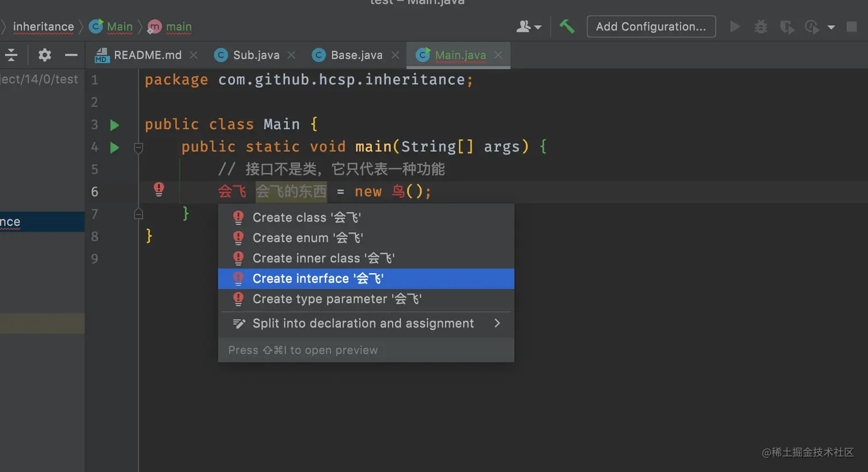The height and width of the screenshot is (472, 868).
Task: Click the Chinese comment on line 5
Action: (x=331, y=169)
